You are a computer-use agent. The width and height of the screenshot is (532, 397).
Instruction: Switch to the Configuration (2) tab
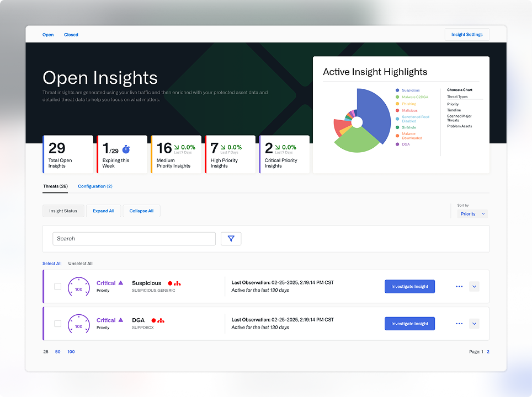(x=95, y=186)
